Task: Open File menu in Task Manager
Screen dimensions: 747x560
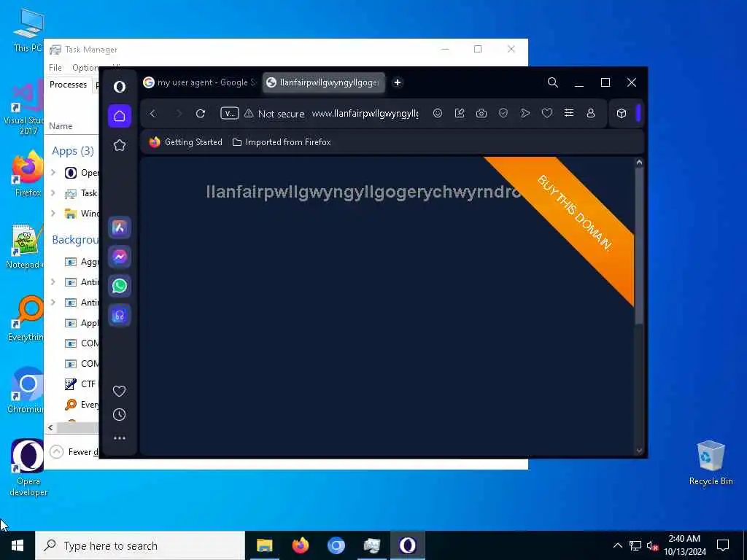Action: pos(55,68)
